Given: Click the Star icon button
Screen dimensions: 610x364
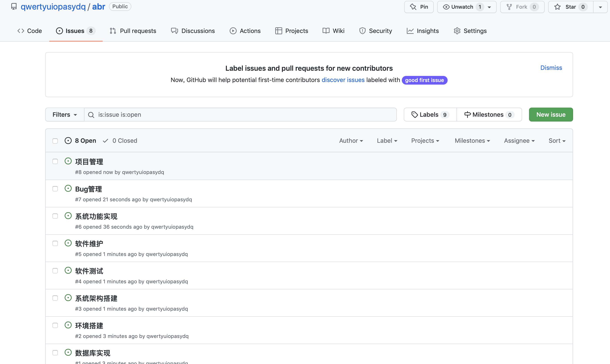Looking at the screenshot, I should (557, 7).
